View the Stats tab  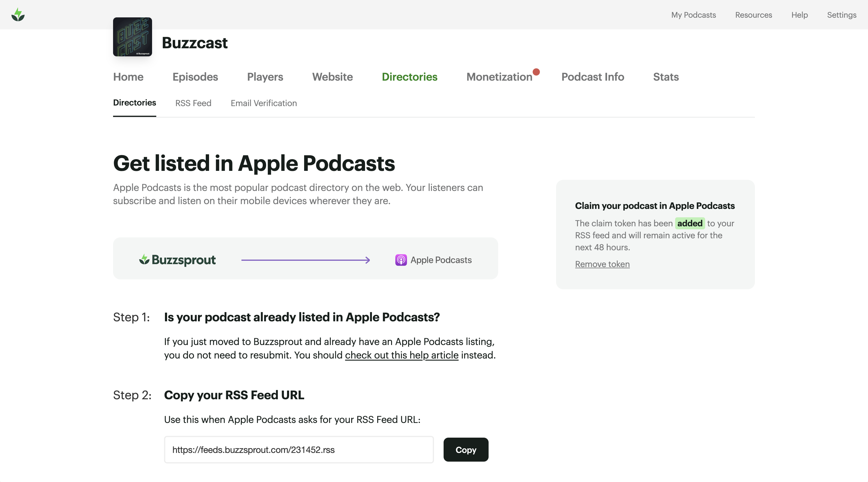pyautogui.click(x=666, y=77)
